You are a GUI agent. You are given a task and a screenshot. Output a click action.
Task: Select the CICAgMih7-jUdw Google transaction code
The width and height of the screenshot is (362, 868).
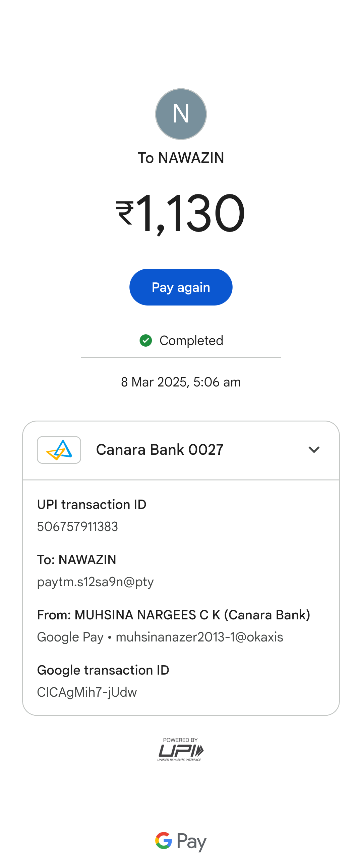87,692
